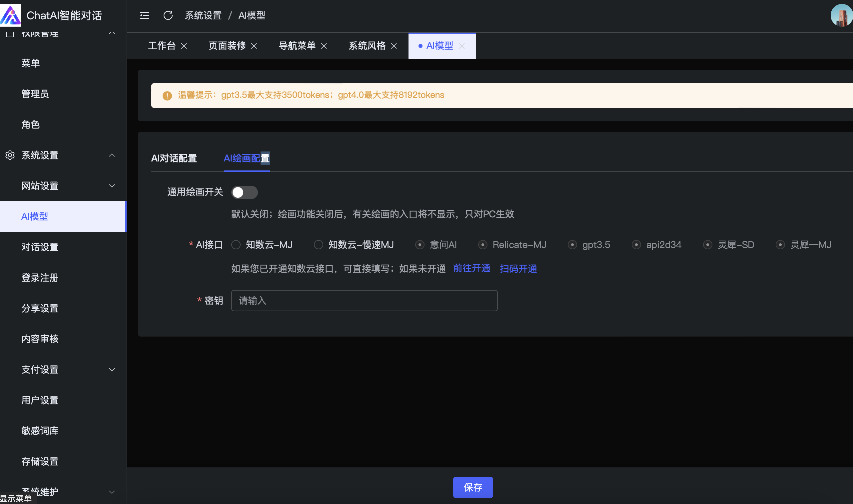The width and height of the screenshot is (853, 504).
Task: Close the 工作台 tab
Action: pyautogui.click(x=184, y=46)
